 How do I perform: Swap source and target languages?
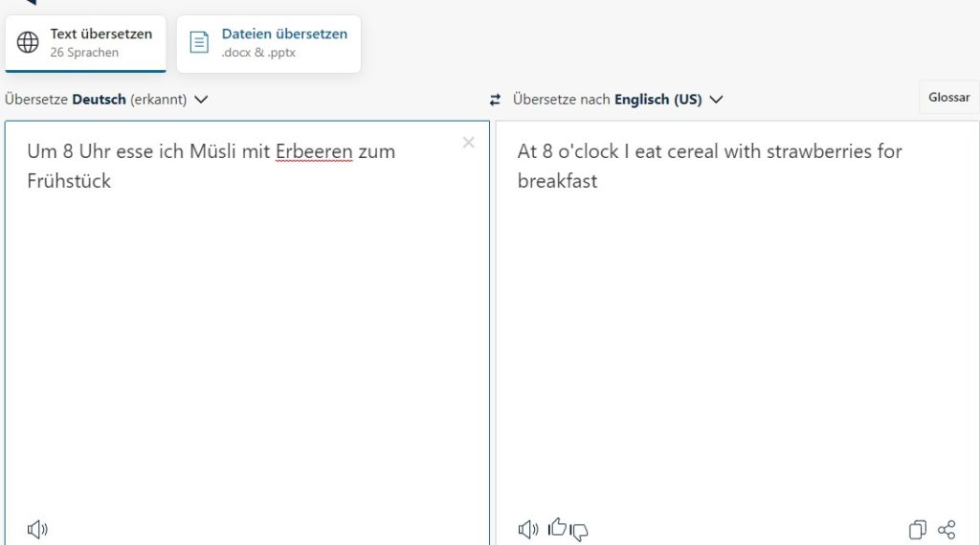[495, 100]
